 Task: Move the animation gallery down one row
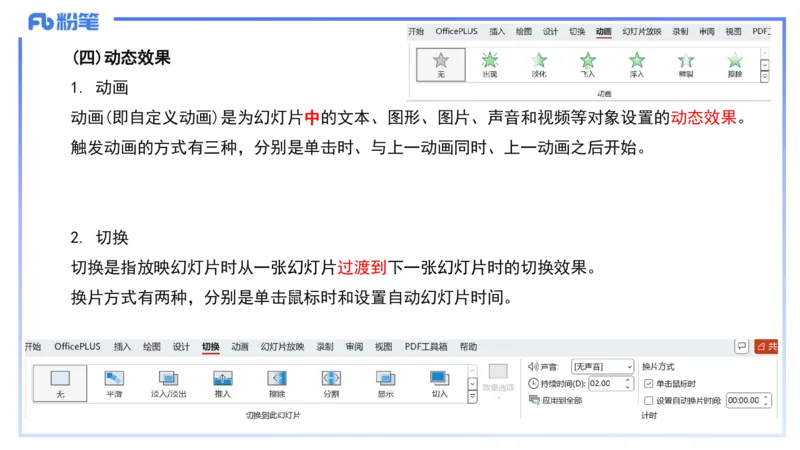(764, 65)
